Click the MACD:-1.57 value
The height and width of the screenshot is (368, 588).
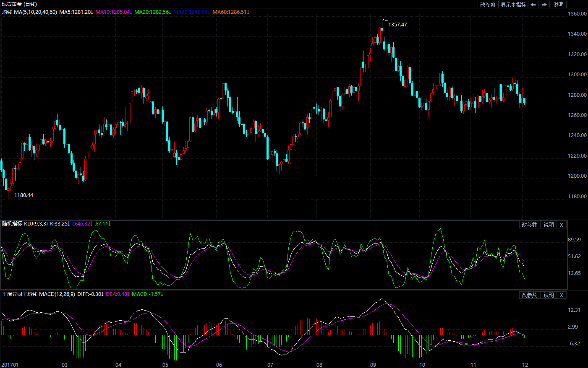pyautogui.click(x=147, y=294)
